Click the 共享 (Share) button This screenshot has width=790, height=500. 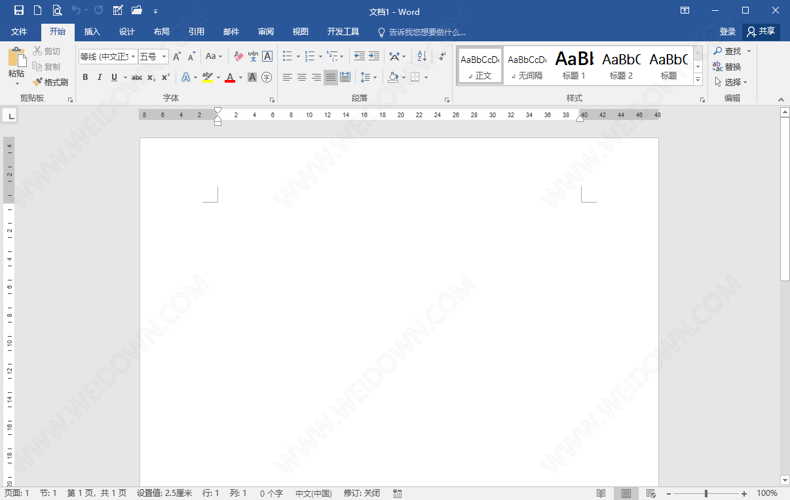(x=761, y=32)
